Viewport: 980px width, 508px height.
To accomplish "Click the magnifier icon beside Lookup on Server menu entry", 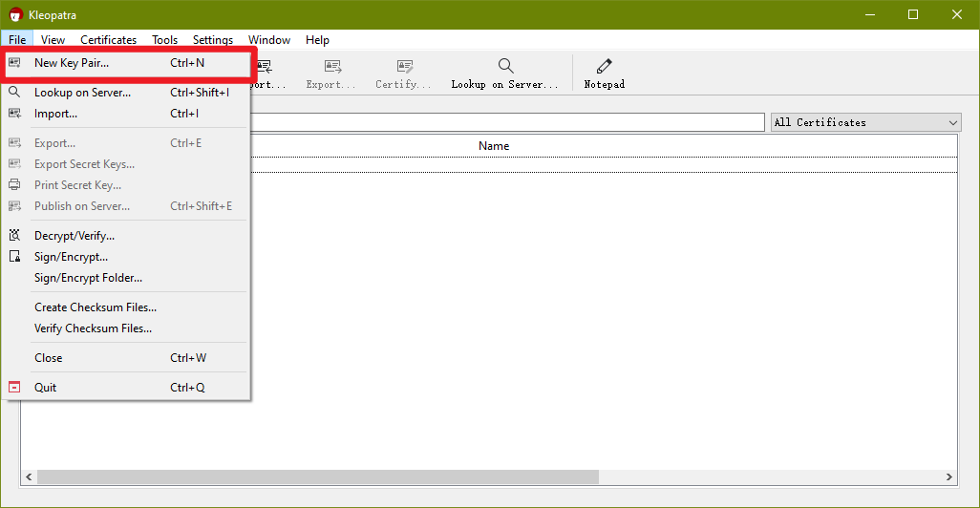I will tap(14, 93).
